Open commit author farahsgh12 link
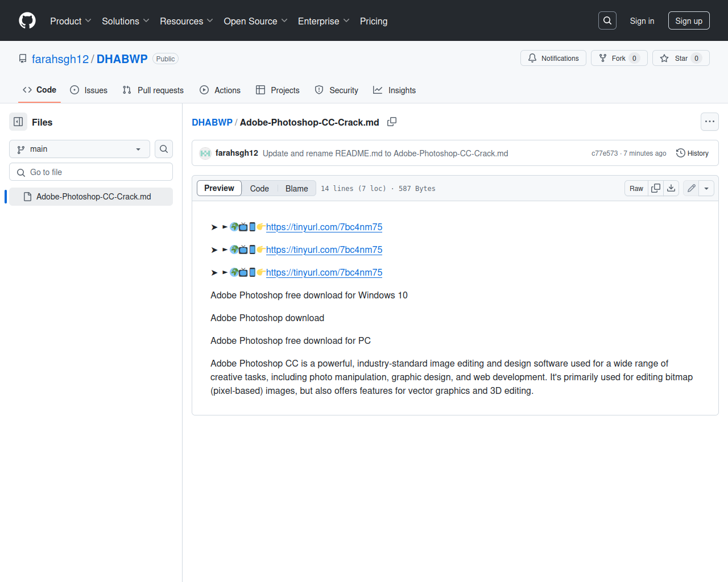The width and height of the screenshot is (728, 582). coord(237,153)
